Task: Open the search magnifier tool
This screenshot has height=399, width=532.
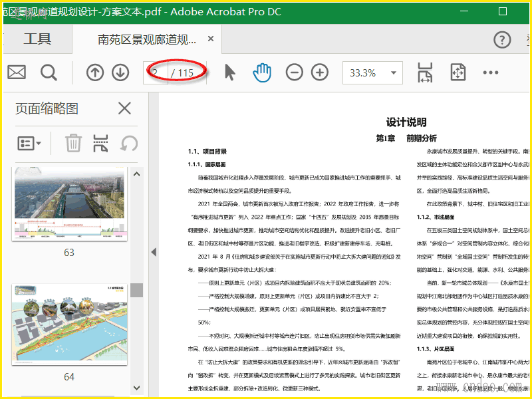Action: pos(49,72)
